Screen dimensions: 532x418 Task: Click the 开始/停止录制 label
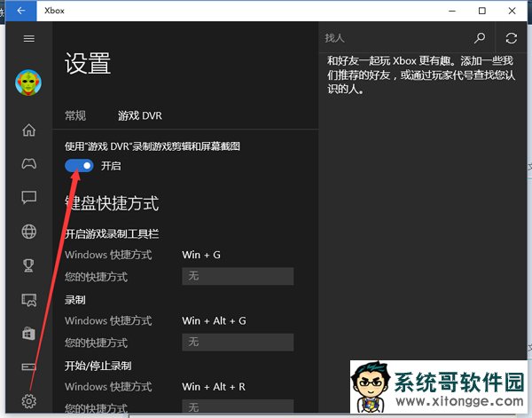pos(98,366)
